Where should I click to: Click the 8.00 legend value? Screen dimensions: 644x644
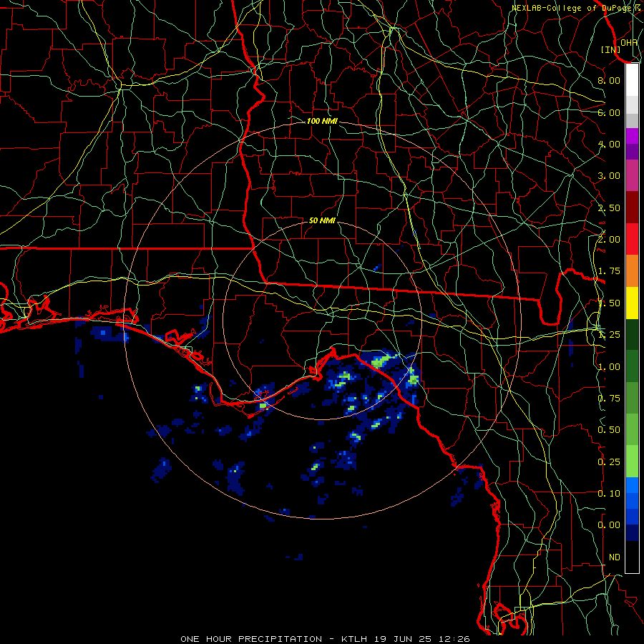click(x=609, y=80)
